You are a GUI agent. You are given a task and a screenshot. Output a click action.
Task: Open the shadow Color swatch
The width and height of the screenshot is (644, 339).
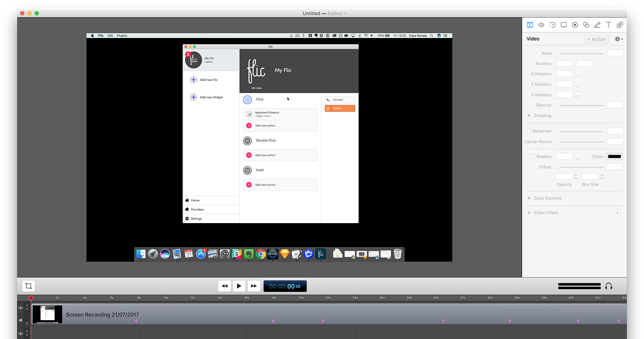click(x=614, y=156)
